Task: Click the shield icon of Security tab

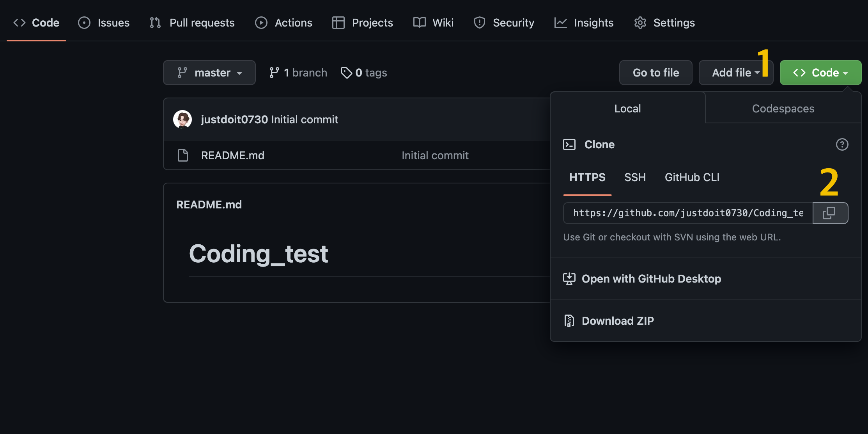Action: click(x=480, y=23)
